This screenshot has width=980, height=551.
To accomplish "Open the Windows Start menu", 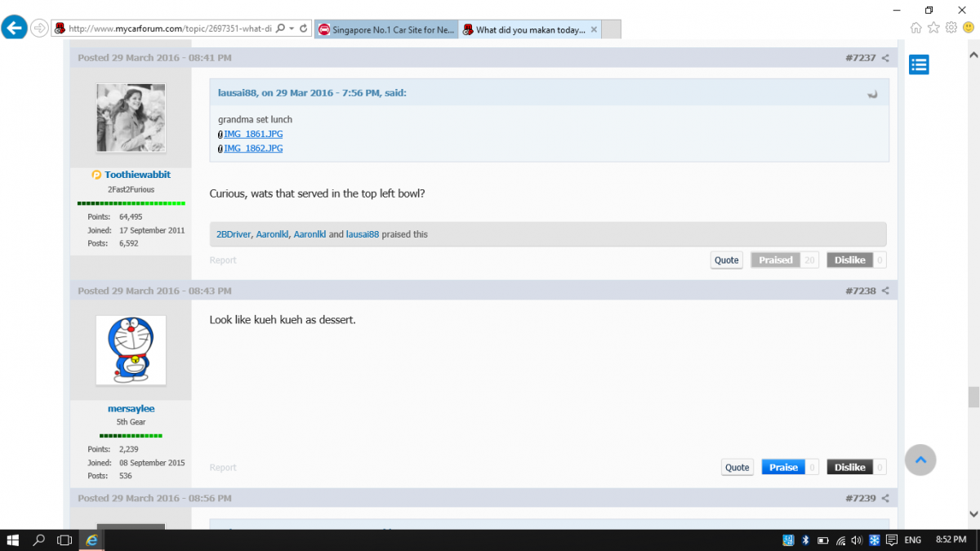I will click(x=13, y=540).
